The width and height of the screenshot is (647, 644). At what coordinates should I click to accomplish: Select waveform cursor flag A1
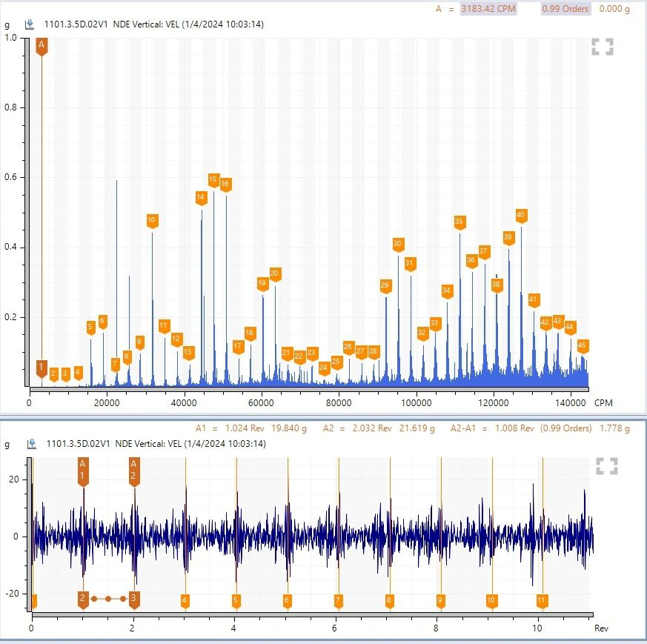tap(83, 471)
